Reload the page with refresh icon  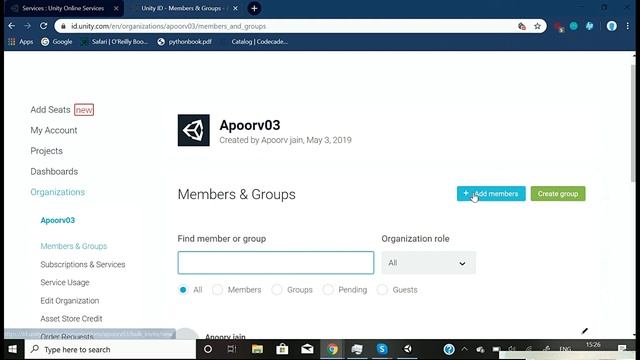(x=43, y=26)
